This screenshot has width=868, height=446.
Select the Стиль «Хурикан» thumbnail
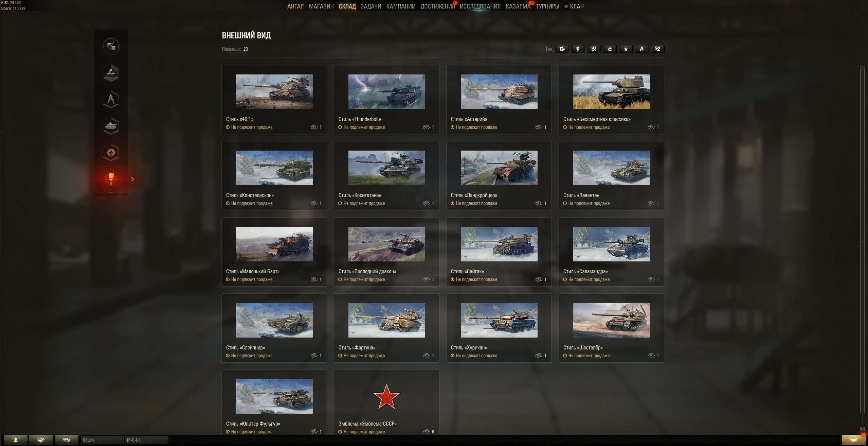pos(499,320)
